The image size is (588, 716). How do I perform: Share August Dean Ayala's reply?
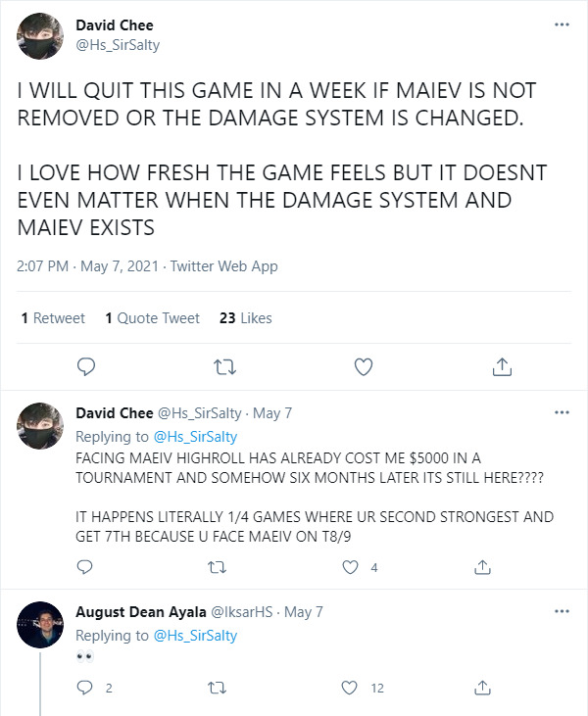coord(481,688)
